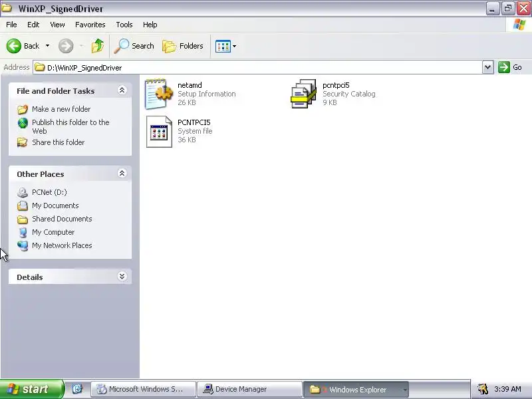The height and width of the screenshot is (399, 532).
Task: Click the My Documents icon
Action: tap(23, 205)
